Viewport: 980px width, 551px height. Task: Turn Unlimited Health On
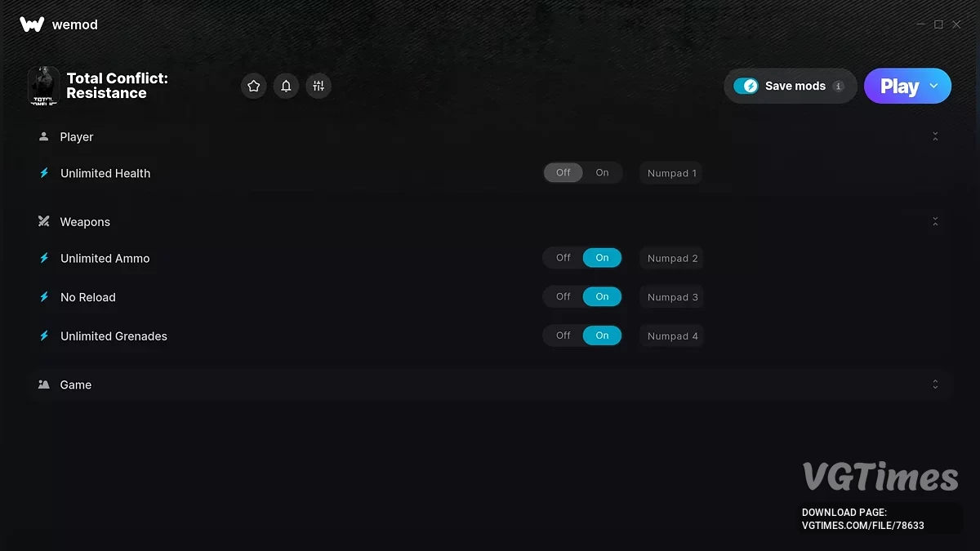[602, 172]
